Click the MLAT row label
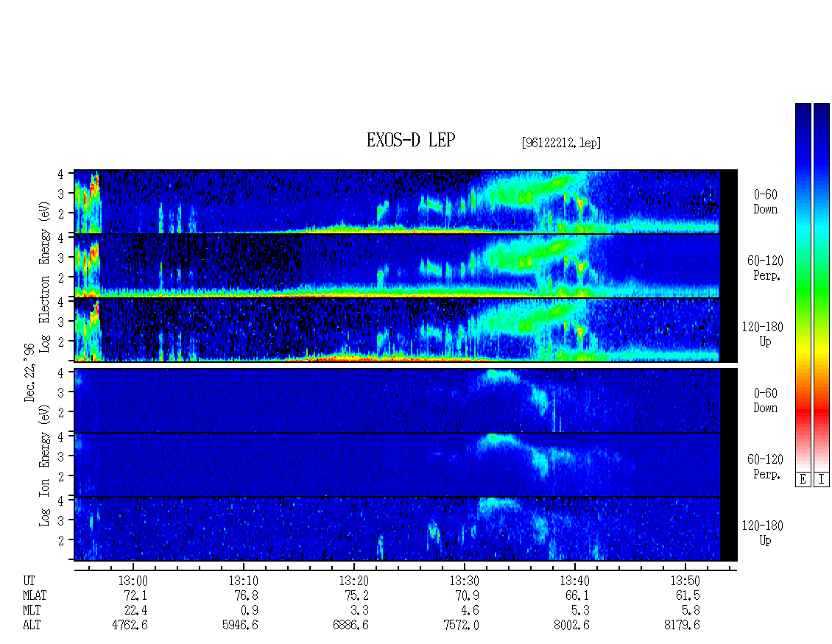The image size is (832, 644). [x=35, y=595]
